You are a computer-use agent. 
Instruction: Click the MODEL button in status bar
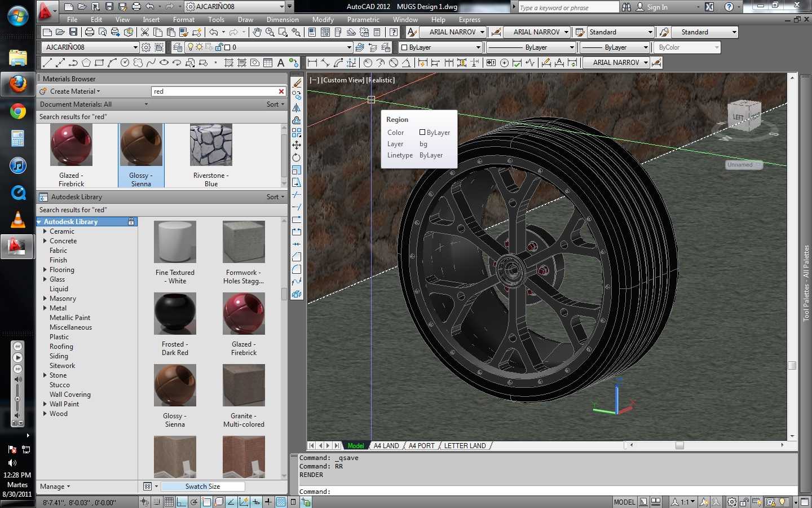624,502
